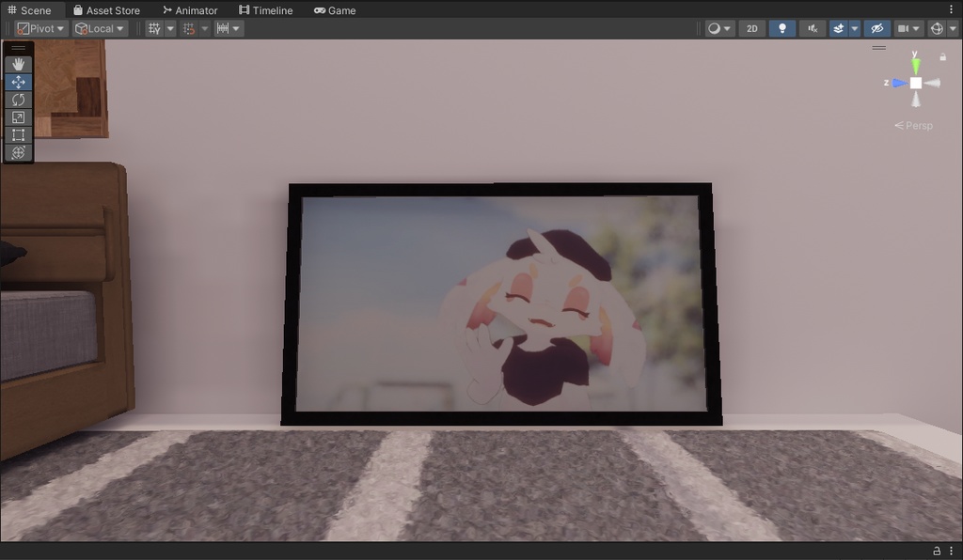963x560 pixels.
Task: Open the Local handle rotation dropdown
Action: coord(98,28)
